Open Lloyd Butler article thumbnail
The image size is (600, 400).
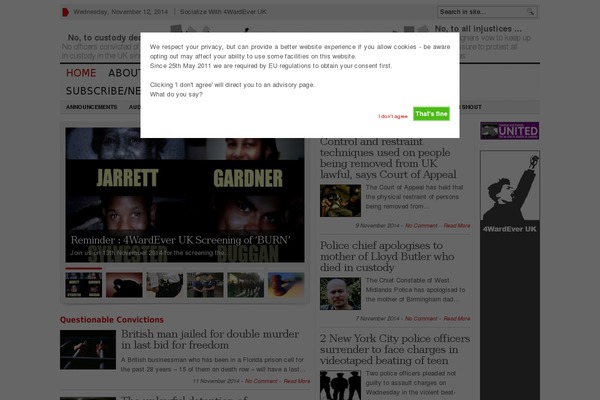[x=340, y=294]
